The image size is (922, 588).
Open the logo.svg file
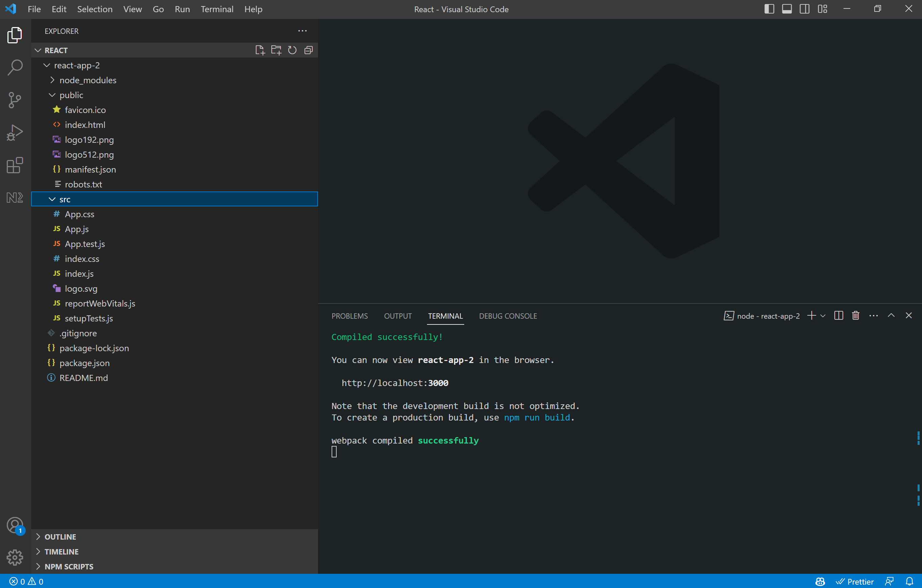175,288
